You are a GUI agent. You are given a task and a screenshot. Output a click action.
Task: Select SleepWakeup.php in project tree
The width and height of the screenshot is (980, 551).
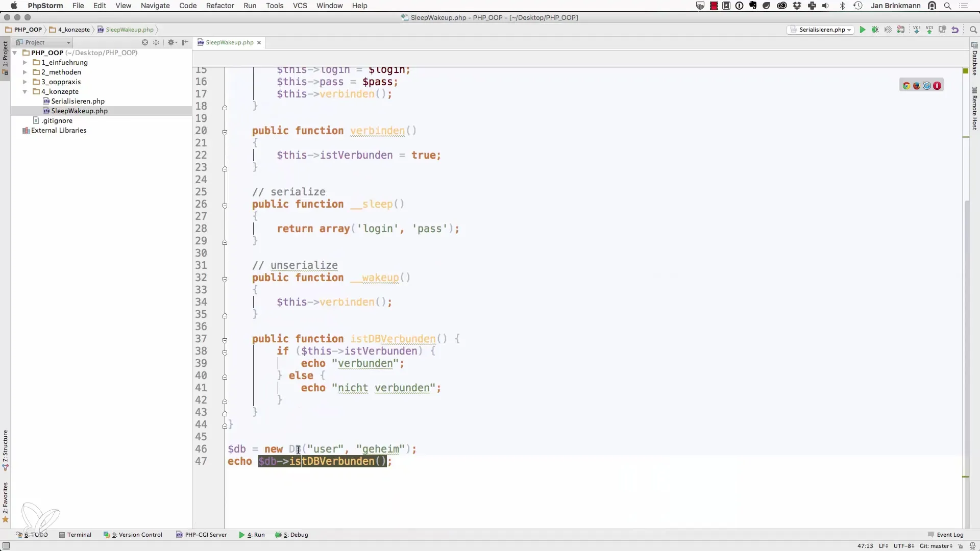point(76,111)
